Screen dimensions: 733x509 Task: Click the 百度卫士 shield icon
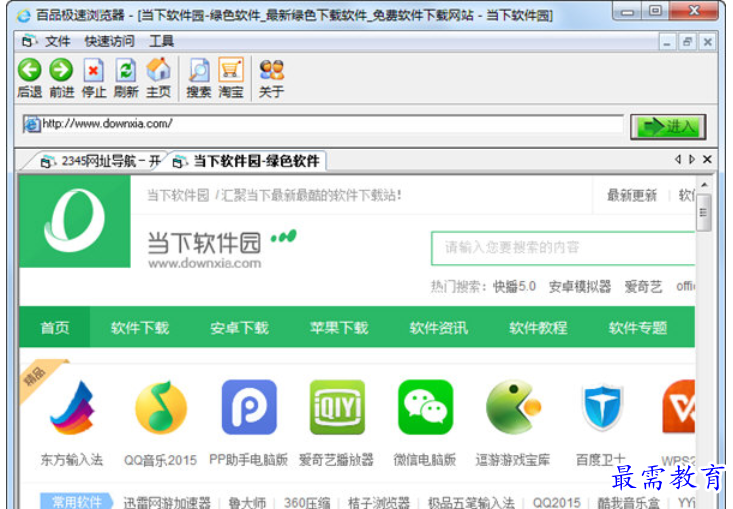(x=602, y=407)
